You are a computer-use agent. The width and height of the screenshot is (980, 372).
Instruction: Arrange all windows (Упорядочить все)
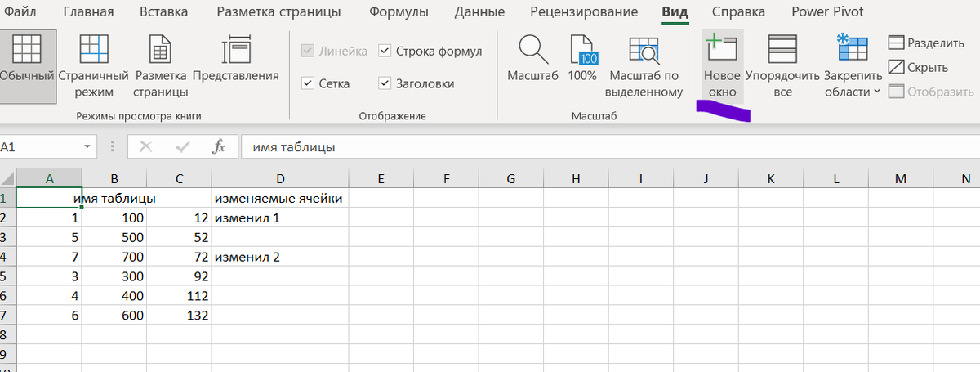pos(782,64)
